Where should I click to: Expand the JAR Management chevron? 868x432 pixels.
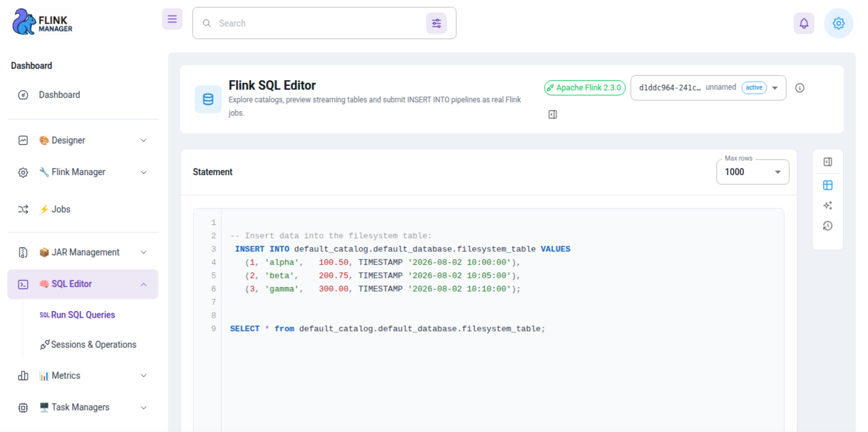144,252
